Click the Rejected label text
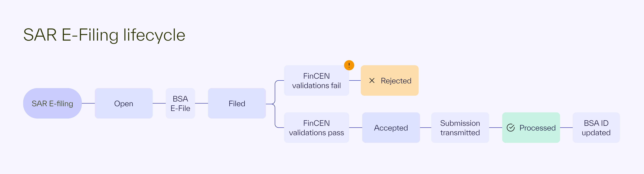This screenshot has height=174, width=644. [396, 81]
